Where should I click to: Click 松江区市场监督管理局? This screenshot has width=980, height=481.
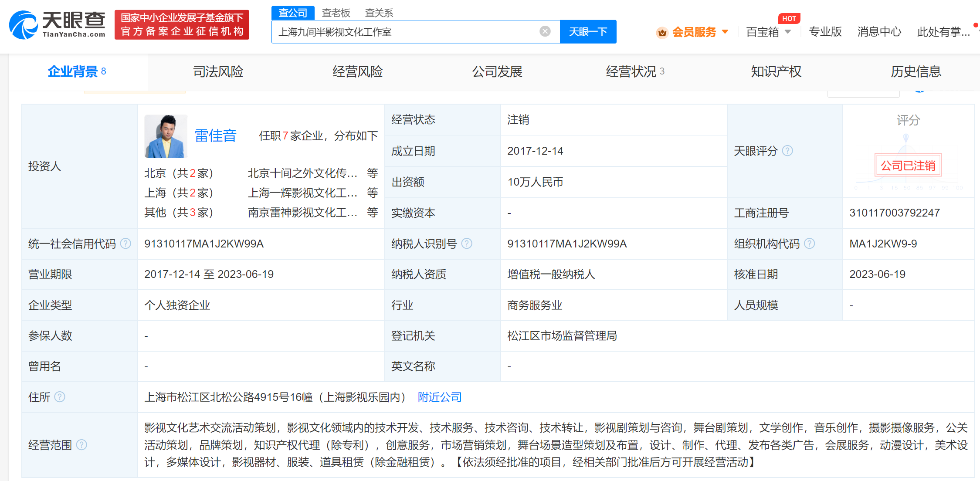(x=562, y=335)
